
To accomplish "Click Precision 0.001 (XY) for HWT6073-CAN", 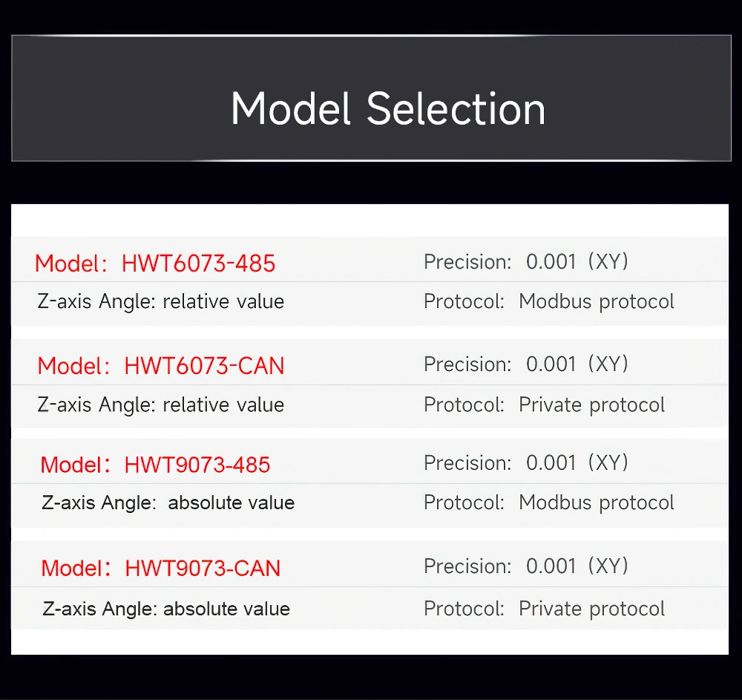I will (526, 364).
